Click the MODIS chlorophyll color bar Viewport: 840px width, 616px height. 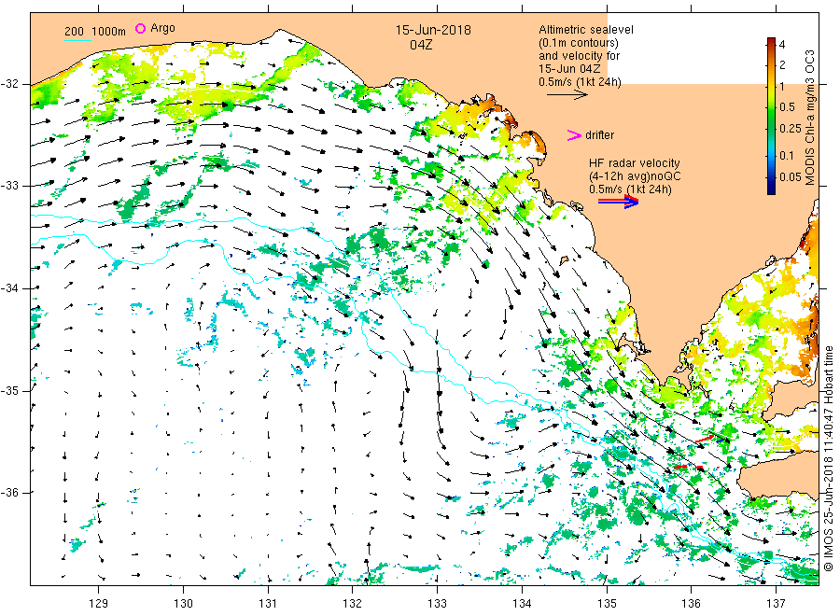(771, 116)
